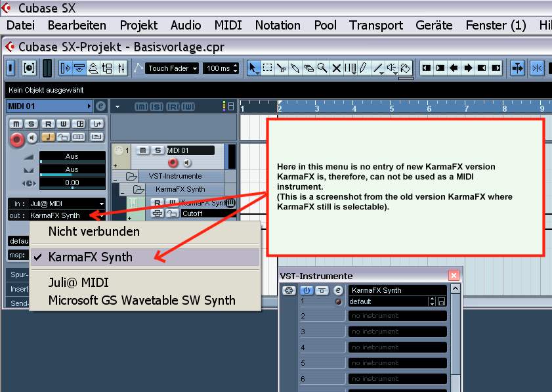The width and height of the screenshot is (552, 392).
Task: Show the Inspector panel
Action: (x=66, y=68)
